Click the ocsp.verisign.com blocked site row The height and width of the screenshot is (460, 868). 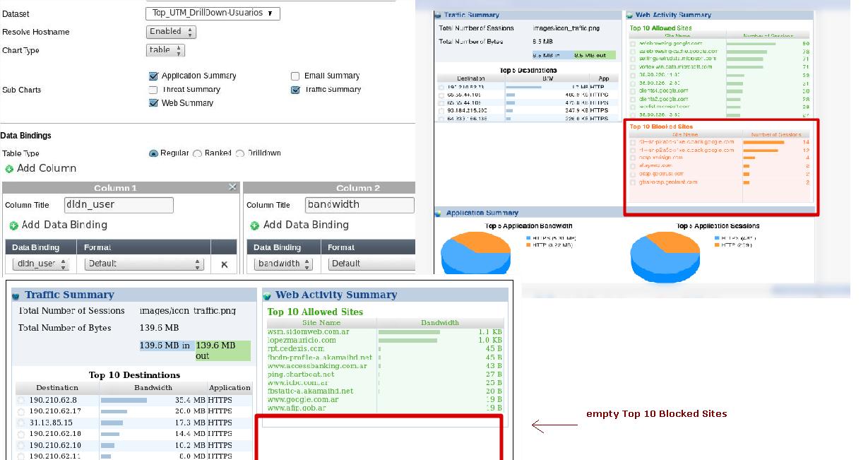[719, 158]
